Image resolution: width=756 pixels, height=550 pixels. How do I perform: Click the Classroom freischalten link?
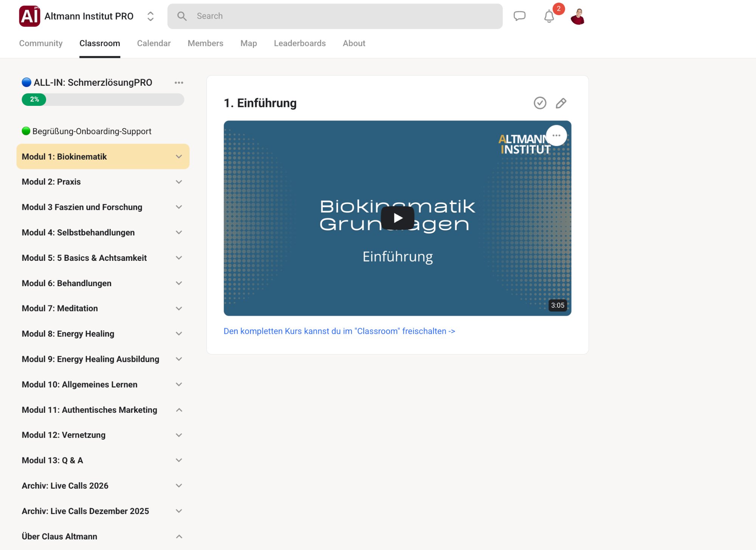pyautogui.click(x=339, y=331)
